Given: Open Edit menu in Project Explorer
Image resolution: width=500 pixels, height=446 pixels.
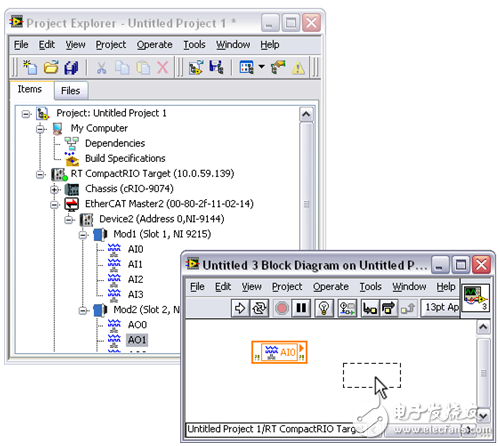Looking at the screenshot, I should click(47, 45).
